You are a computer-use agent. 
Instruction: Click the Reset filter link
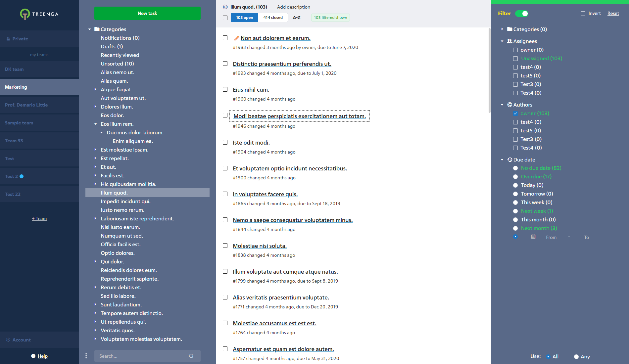tap(613, 14)
